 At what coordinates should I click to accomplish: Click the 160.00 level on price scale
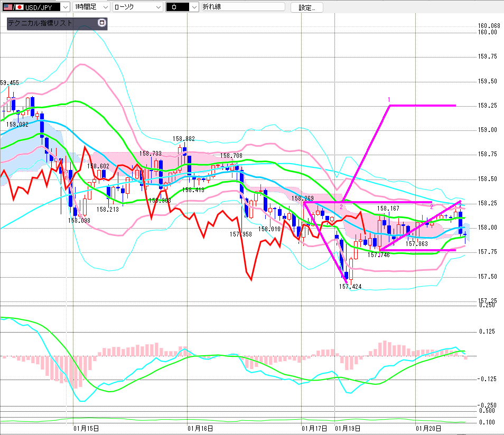488,32
